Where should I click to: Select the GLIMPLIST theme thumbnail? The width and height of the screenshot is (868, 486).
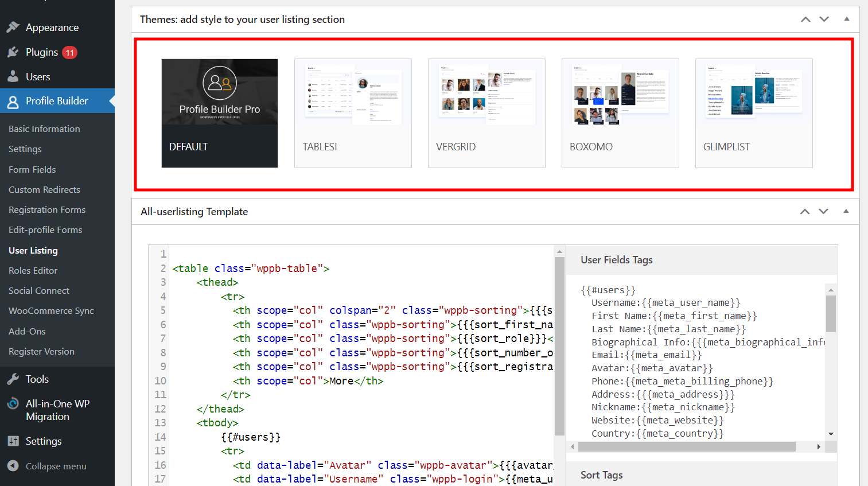coord(754,113)
